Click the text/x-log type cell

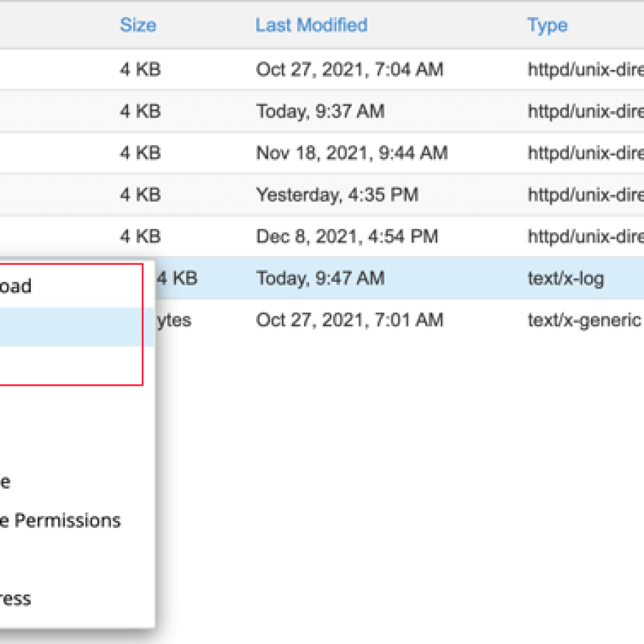pyautogui.click(x=566, y=279)
